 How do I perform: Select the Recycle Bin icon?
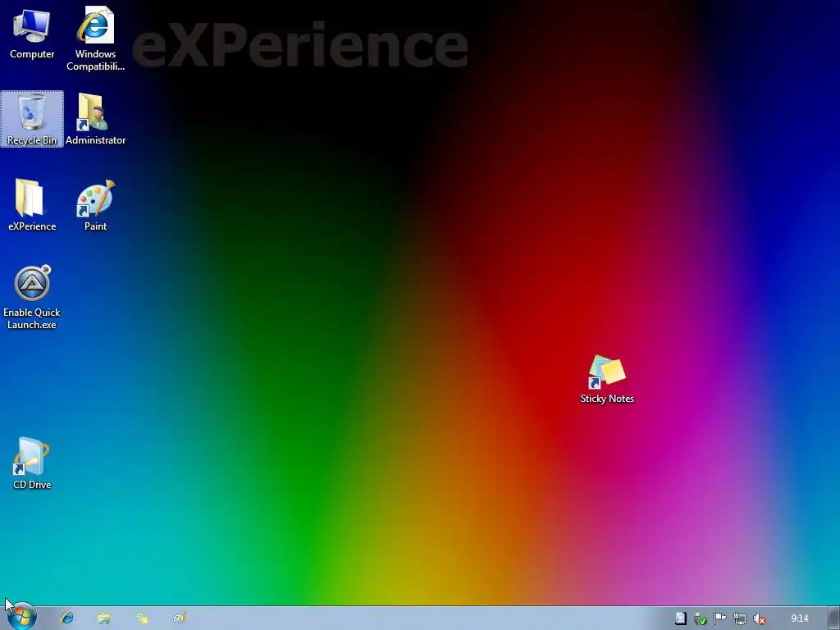32,119
